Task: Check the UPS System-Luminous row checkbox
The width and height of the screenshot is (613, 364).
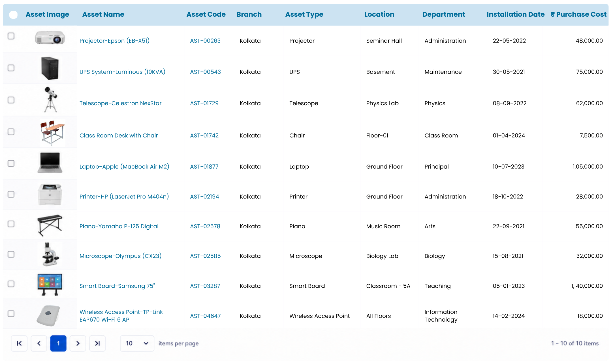Action: point(11,68)
